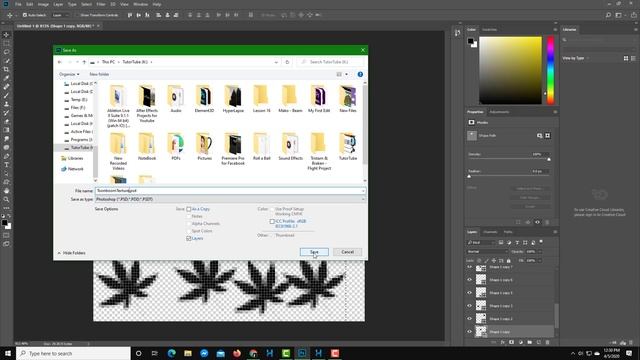Select Libraries in the navigation pane
Screen dimensions: 640x360
click(76, 158)
